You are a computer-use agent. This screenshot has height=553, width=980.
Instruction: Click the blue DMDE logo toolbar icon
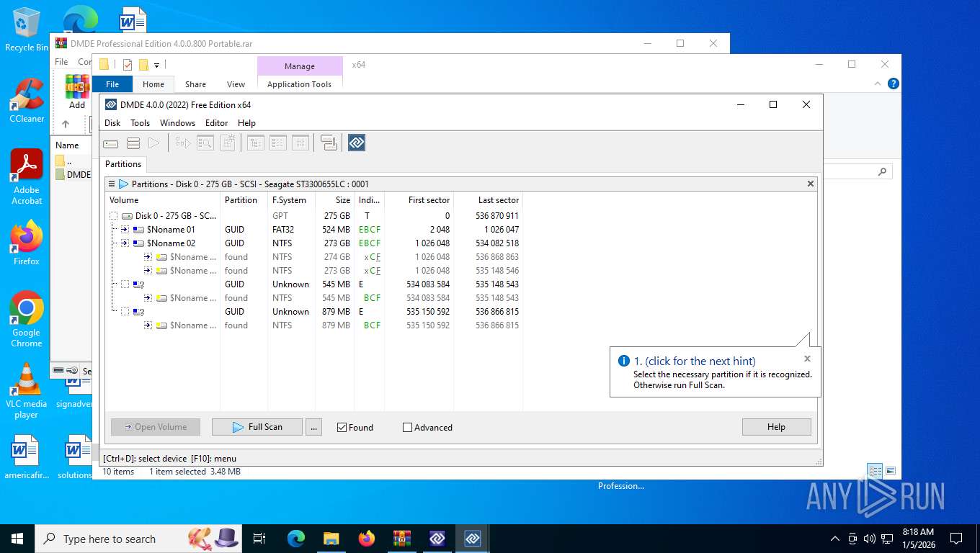[x=357, y=143]
